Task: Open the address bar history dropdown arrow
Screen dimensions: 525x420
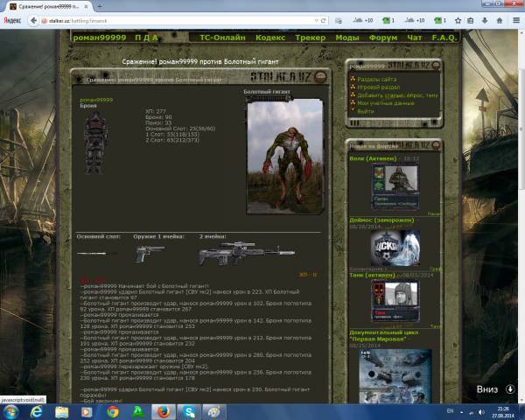Action: [317, 21]
